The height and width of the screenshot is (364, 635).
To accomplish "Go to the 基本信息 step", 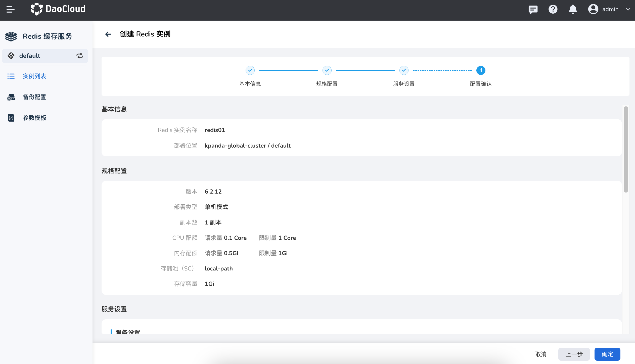I will [250, 70].
